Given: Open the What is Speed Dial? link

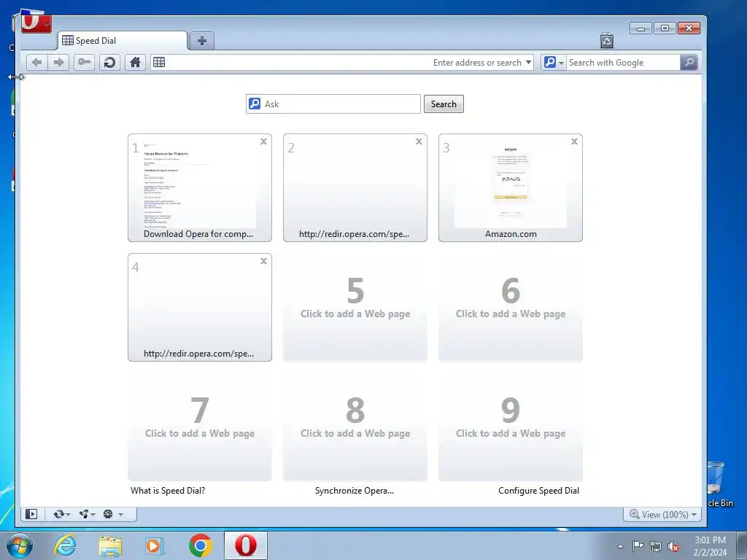Looking at the screenshot, I should (168, 491).
